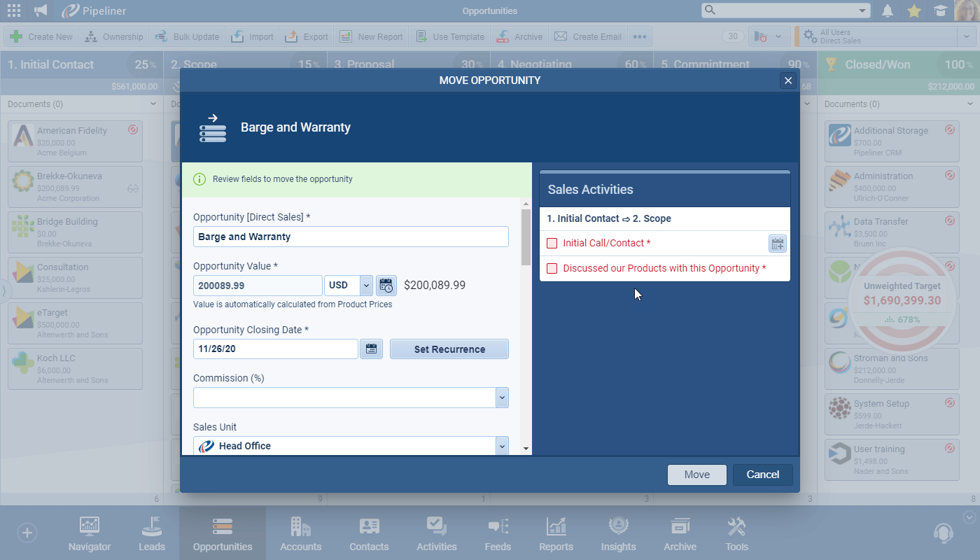Click the calendar icon beside Opportunity Closing Date

[x=371, y=349]
